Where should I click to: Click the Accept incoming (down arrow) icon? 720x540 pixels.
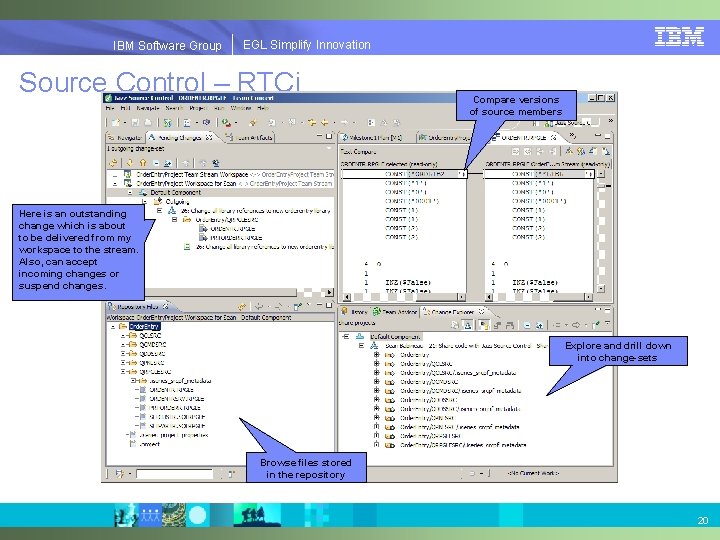130,163
